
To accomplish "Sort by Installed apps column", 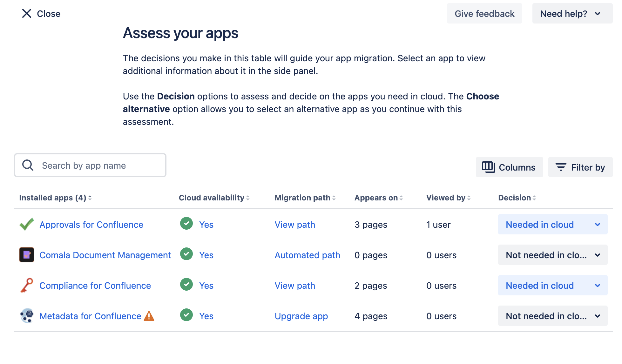I will click(55, 198).
